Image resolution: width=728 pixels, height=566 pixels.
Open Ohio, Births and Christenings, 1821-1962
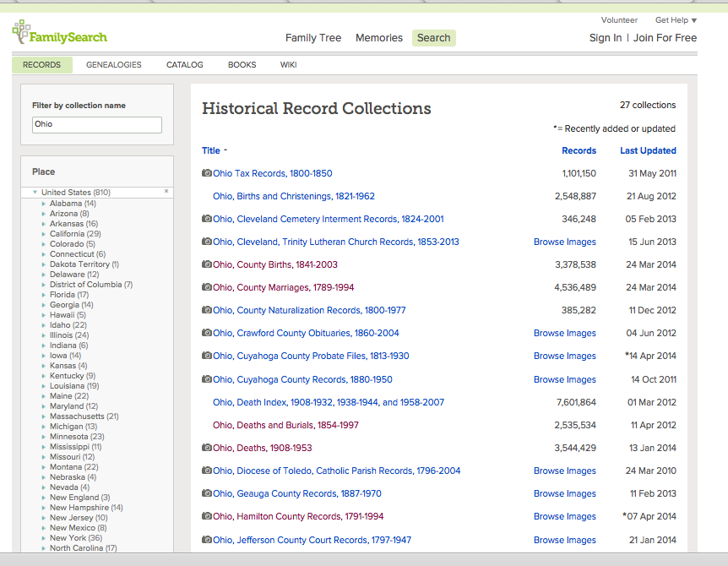293,196
